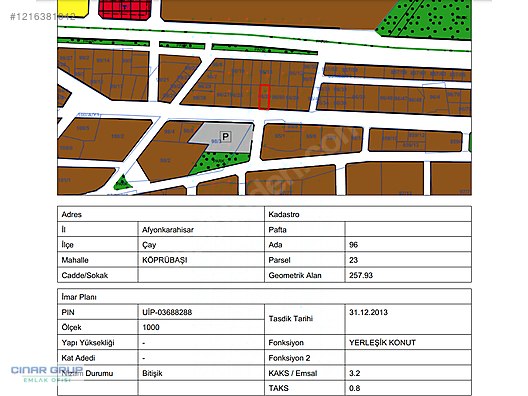Screen dimensions: 528x396
Task: Click the yellow zone at top left
Action: [73, 8]
